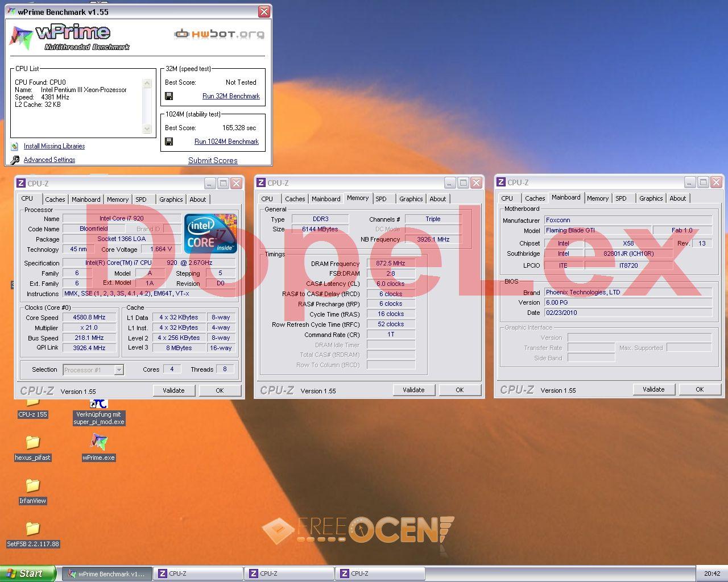Click Validate in the right CPU-Z window
The height and width of the screenshot is (582, 728).
click(x=653, y=389)
